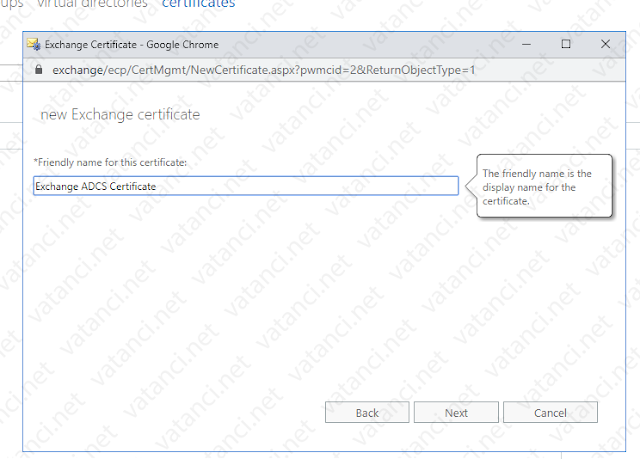
Task: Go back with the Back button
Action: pyautogui.click(x=367, y=412)
